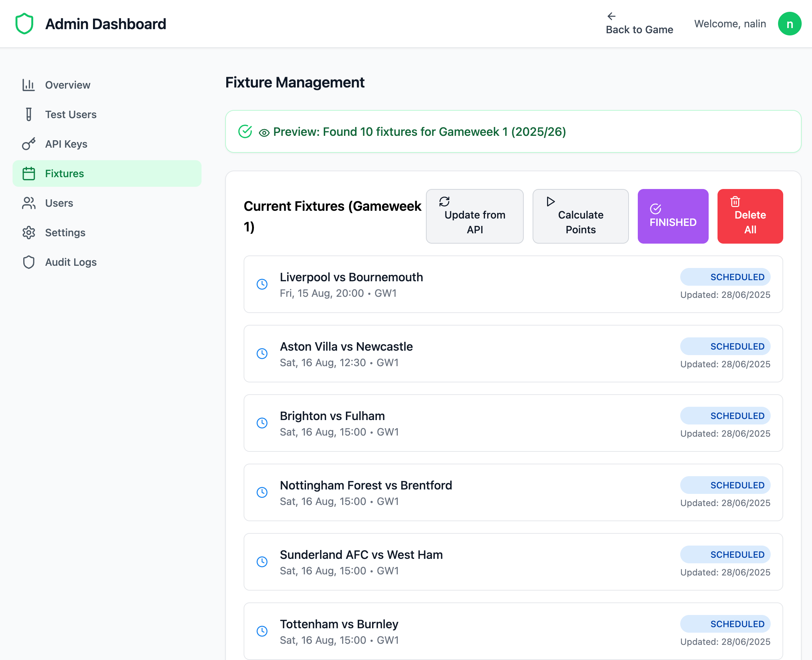Click SCHEDULED badge on Aston Villa vs Newcastle
The height and width of the screenshot is (660, 812).
[x=725, y=346]
